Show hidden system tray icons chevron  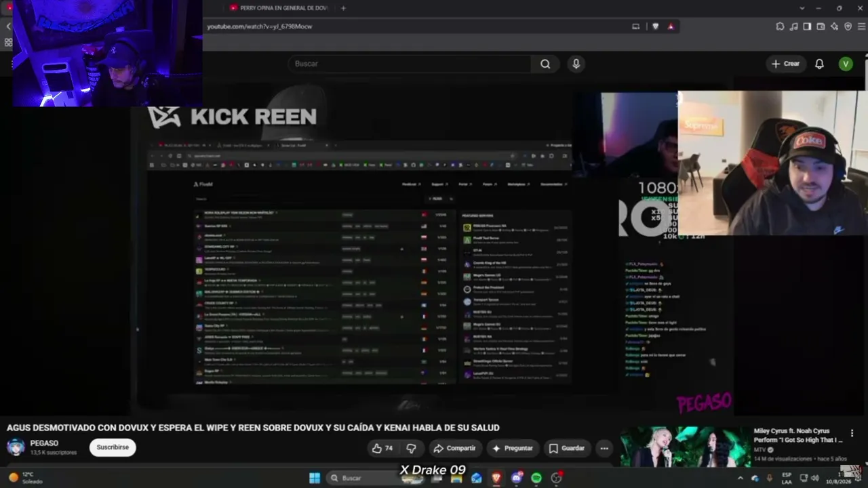(742, 478)
